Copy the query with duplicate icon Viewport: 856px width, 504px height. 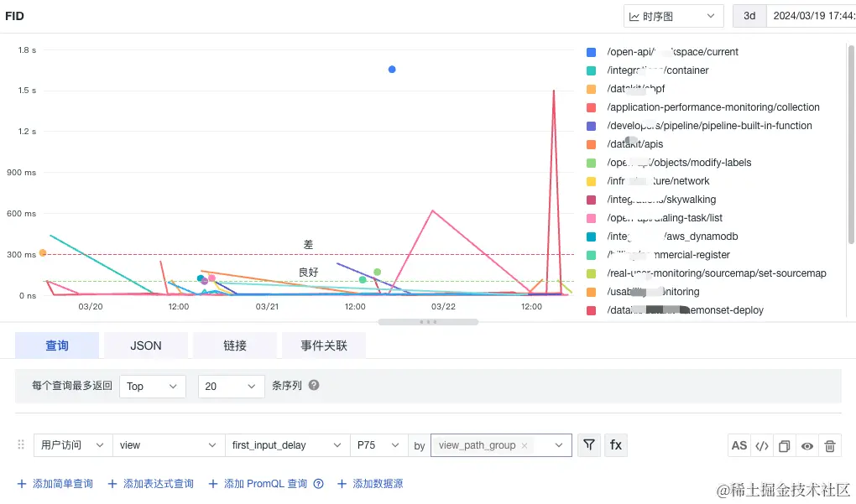tap(785, 445)
